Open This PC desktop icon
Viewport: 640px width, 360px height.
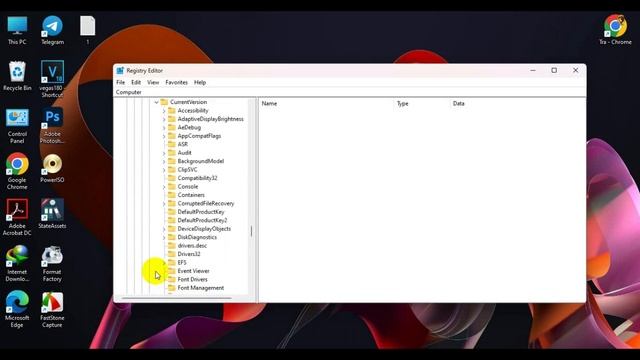click(x=17, y=30)
